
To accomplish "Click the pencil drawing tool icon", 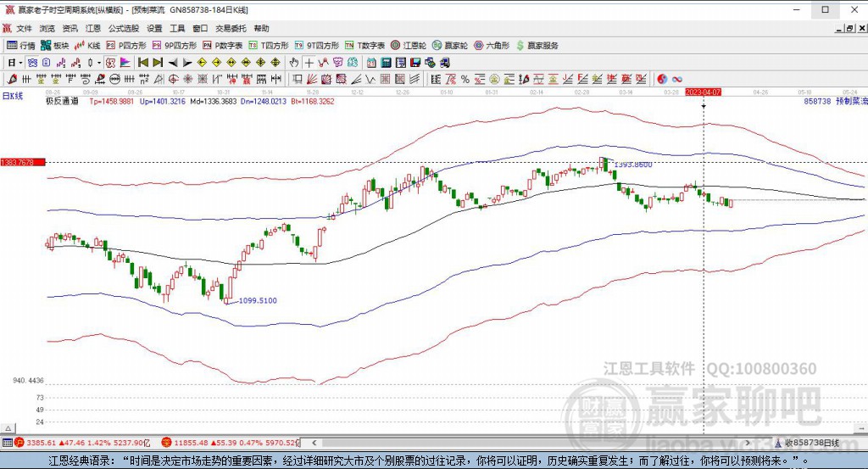I will (x=12, y=79).
